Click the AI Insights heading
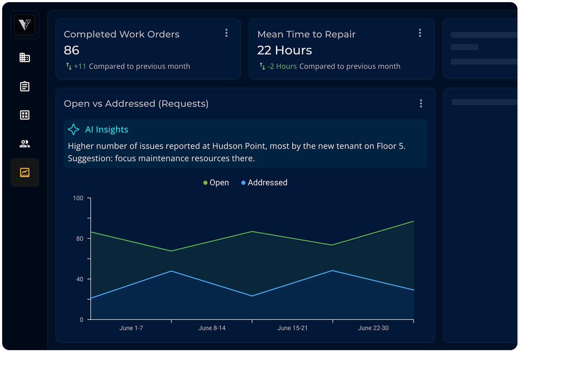This screenshot has width=568, height=392. 106,130
